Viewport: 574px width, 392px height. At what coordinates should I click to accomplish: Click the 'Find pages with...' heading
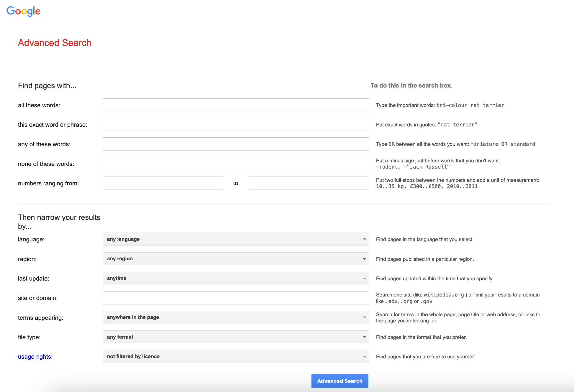pos(47,85)
